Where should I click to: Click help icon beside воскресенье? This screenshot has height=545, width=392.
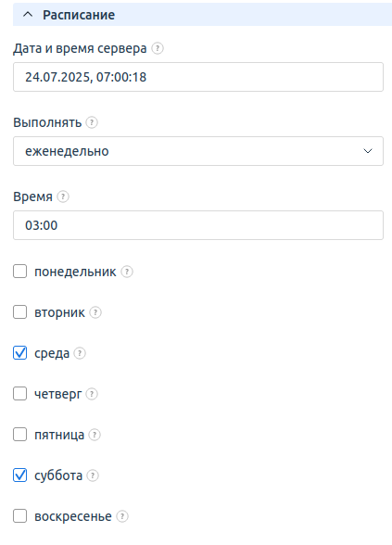122,516
